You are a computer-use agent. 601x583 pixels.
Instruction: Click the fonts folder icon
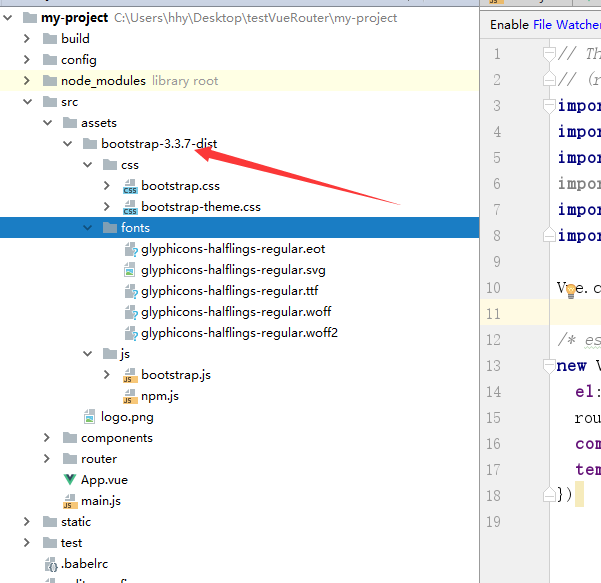click(110, 228)
